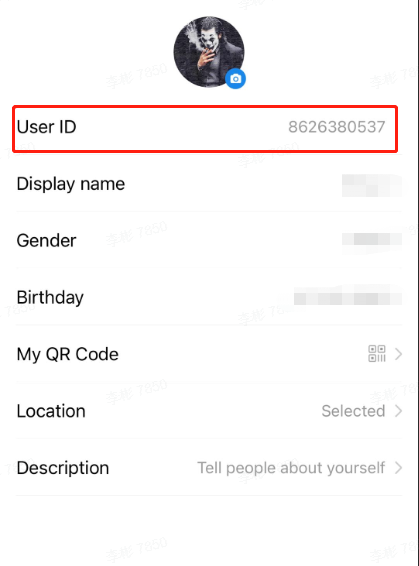Viewport: 419px width, 566px height.
Task: Expand the My QR Code chevron
Action: point(398,354)
